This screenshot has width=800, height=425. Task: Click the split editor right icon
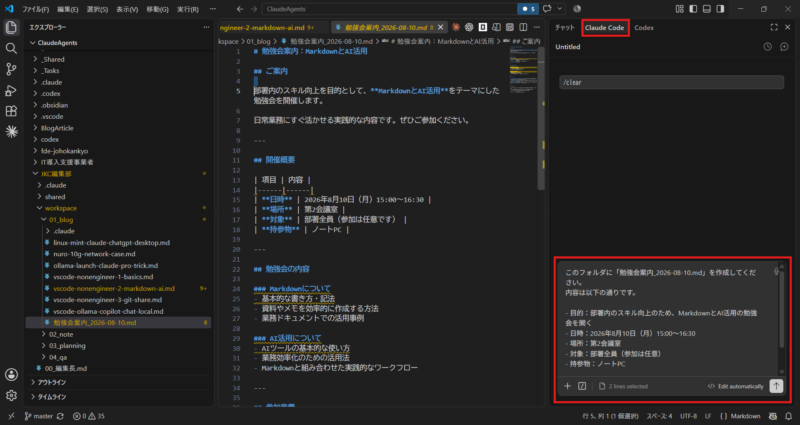click(523, 27)
